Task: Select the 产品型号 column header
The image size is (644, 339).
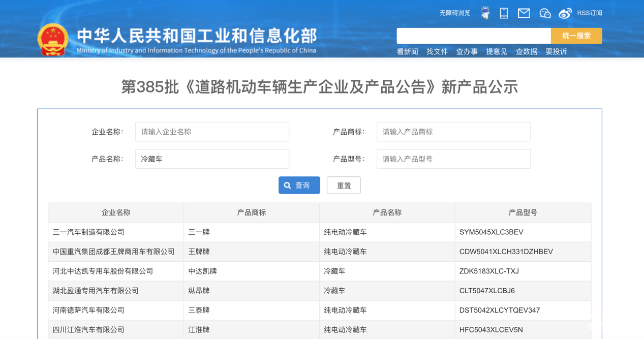Action: pos(523,212)
